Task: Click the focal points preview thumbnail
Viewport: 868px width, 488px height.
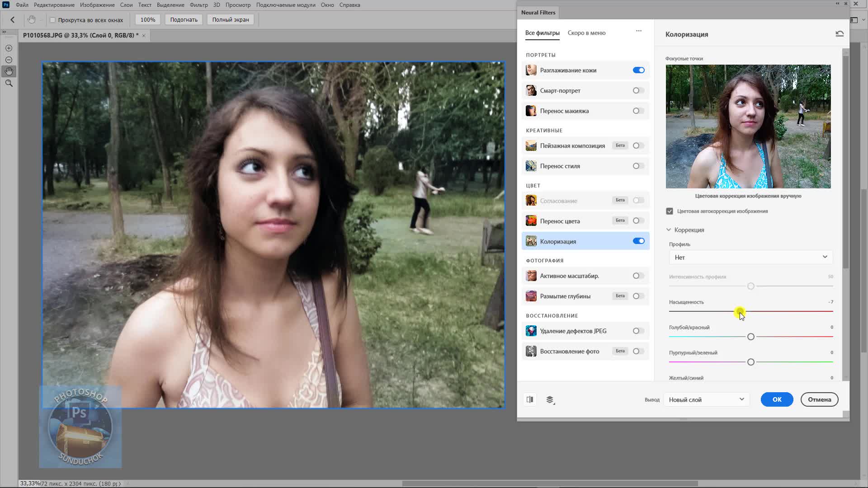Action: (x=748, y=126)
